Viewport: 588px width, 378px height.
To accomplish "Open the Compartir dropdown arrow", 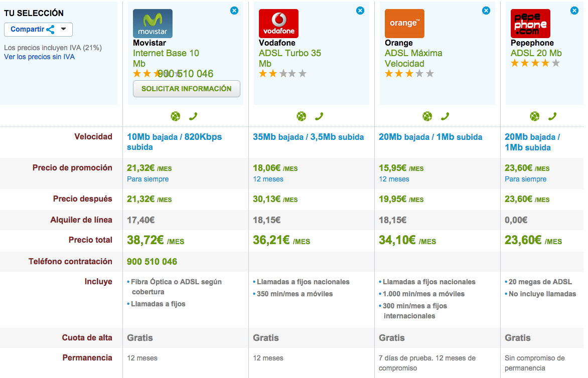I will 64,29.
